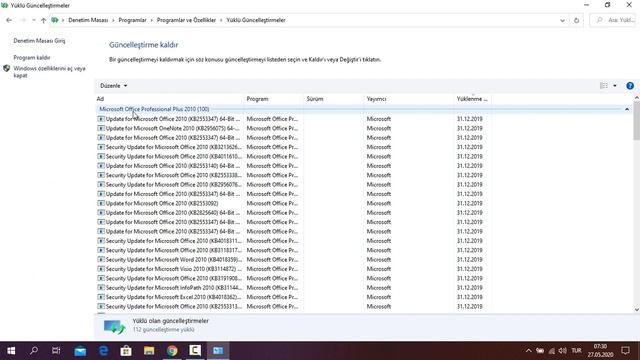Sort list by Ad column header

(169, 99)
